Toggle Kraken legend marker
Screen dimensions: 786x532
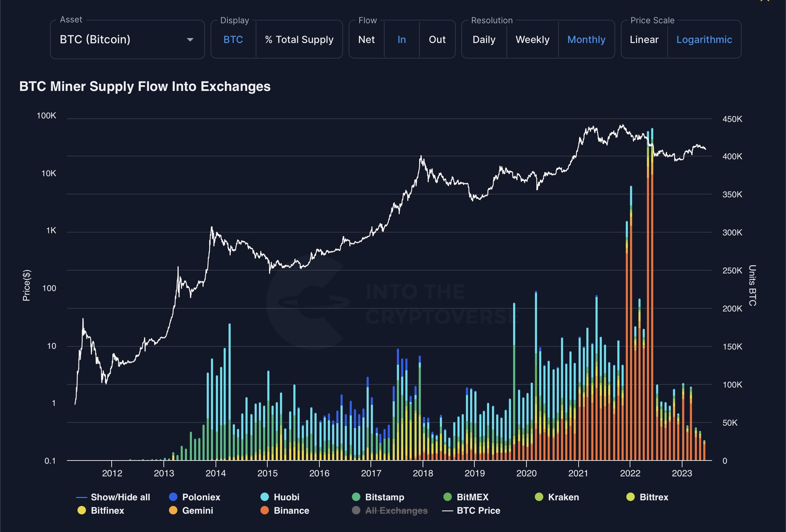[x=539, y=497]
